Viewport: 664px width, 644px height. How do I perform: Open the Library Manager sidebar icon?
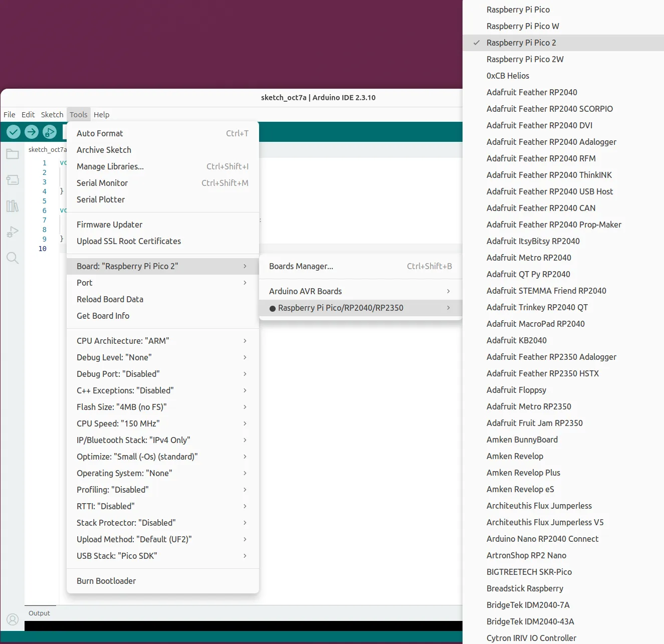[13, 206]
